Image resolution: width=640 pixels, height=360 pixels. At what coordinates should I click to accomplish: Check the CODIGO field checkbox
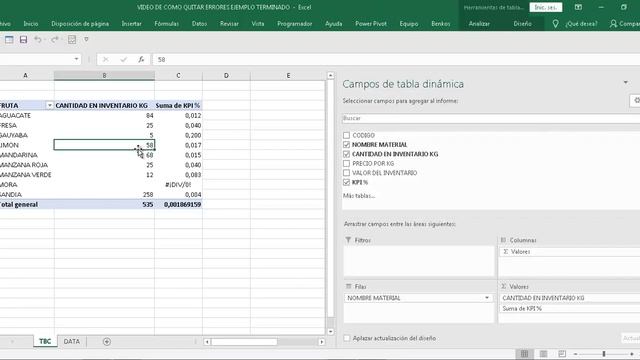[x=347, y=135]
